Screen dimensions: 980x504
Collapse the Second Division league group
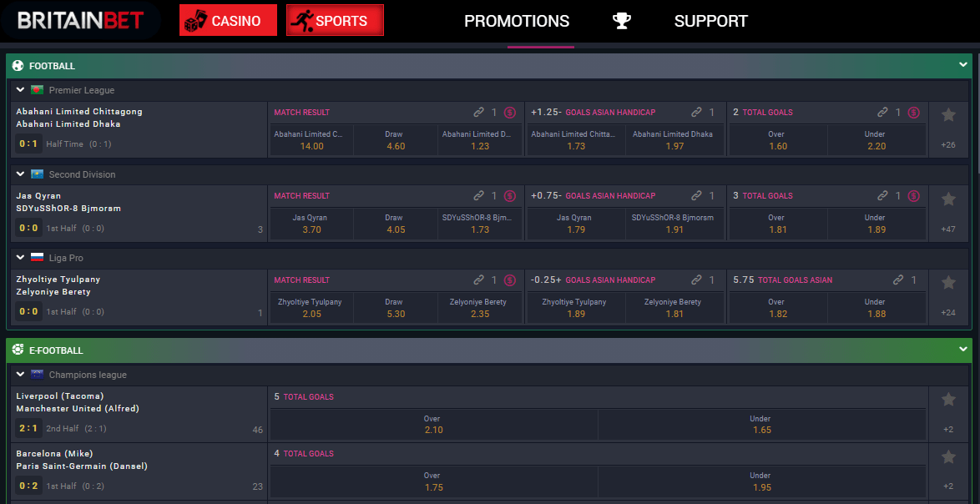(21, 174)
